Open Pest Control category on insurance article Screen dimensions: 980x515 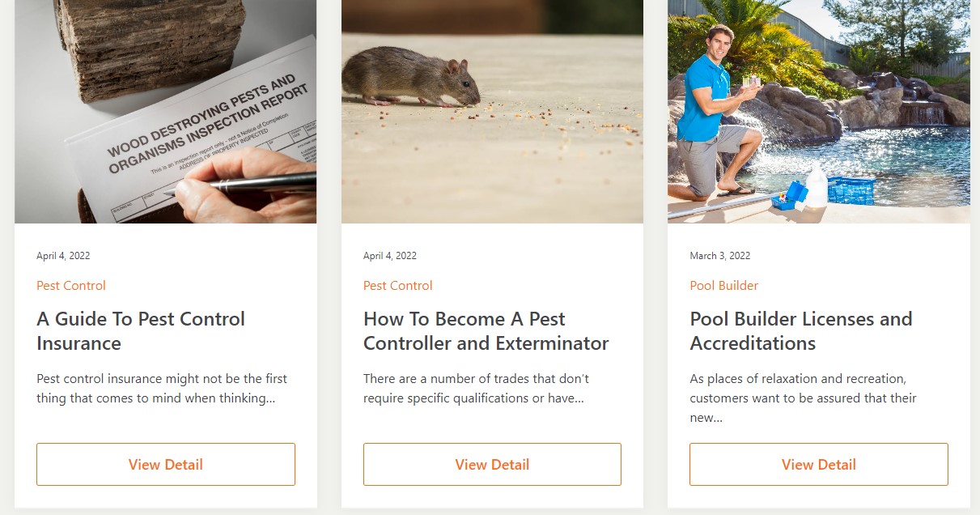(71, 285)
